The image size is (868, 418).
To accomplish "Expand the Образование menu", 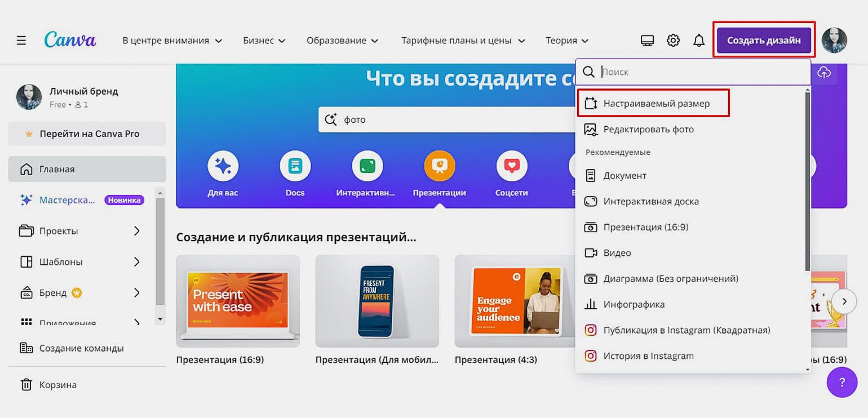I will tap(342, 41).
